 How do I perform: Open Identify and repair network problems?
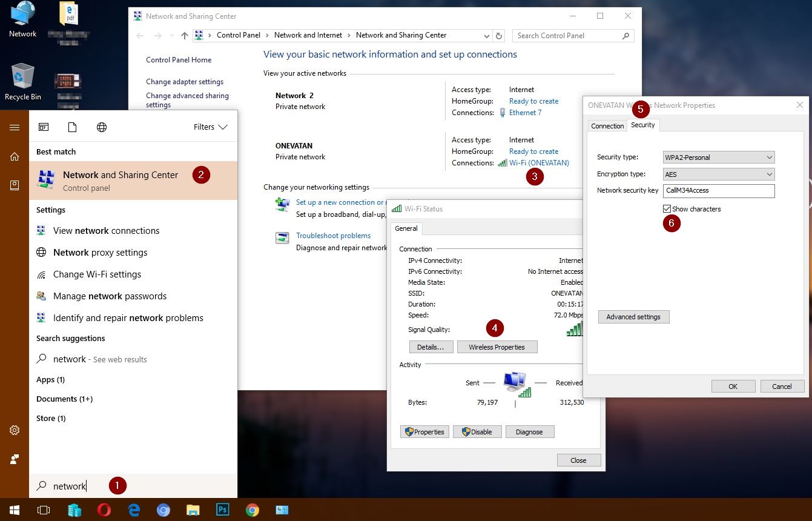(133, 318)
